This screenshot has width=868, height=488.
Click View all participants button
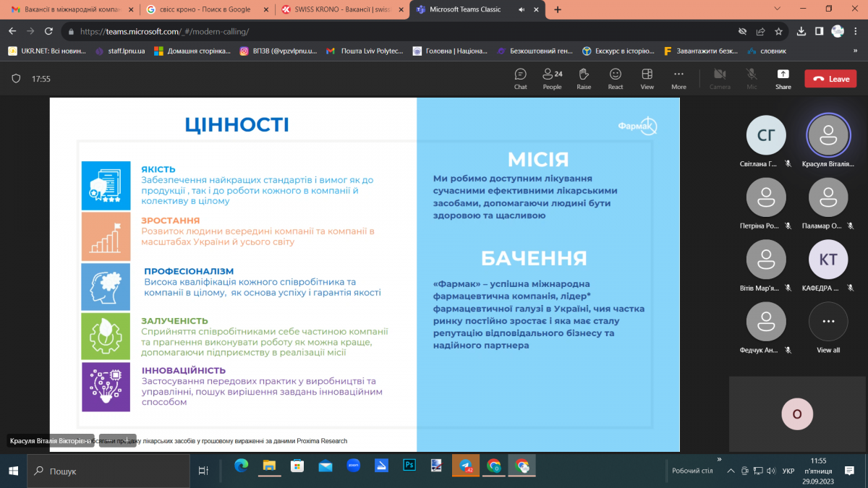(x=828, y=328)
